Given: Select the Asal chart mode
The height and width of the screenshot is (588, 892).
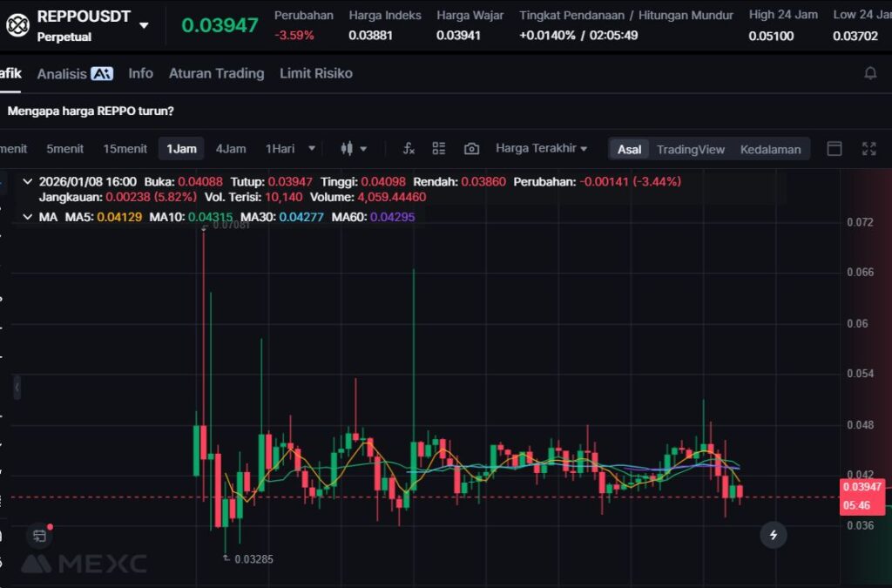Looking at the screenshot, I should 629,149.
